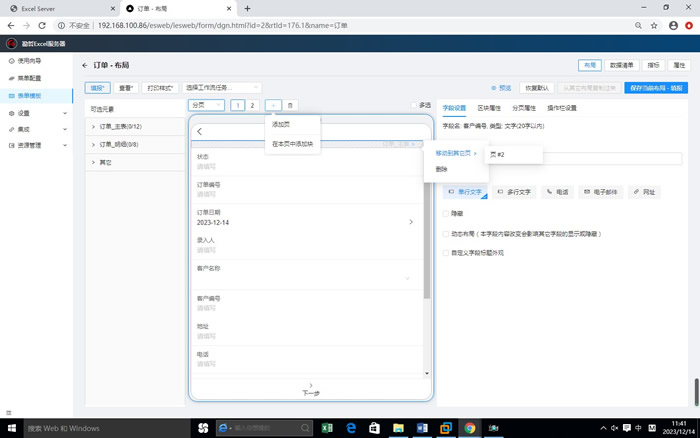The image size is (700, 438).
Task: Open Excel from the Windows taskbar
Action: pyautogui.click(x=326, y=428)
